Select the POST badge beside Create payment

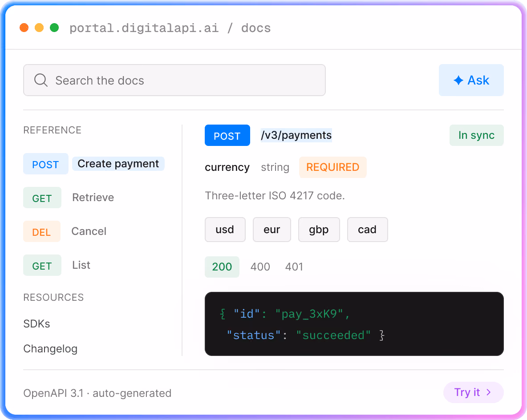pos(46,164)
